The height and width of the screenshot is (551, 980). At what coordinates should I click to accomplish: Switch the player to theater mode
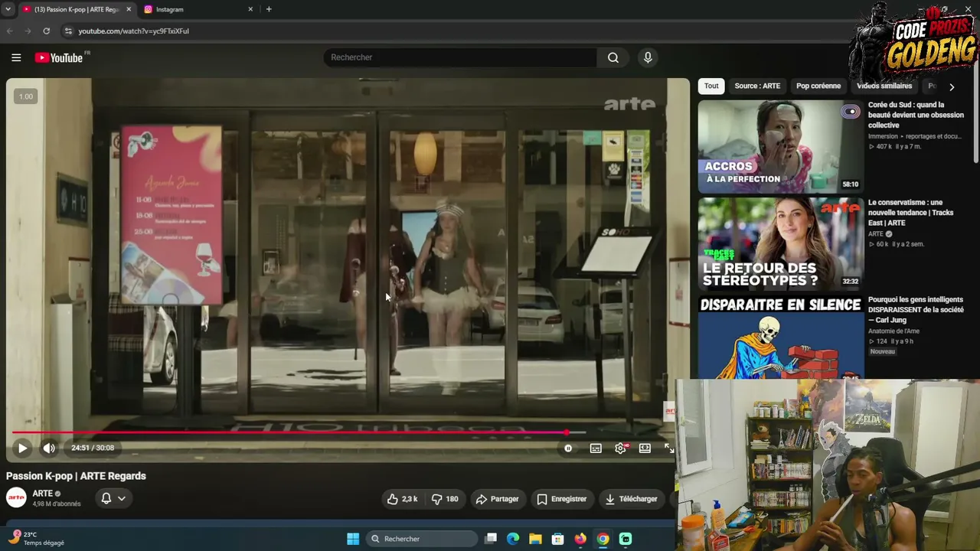pos(645,448)
